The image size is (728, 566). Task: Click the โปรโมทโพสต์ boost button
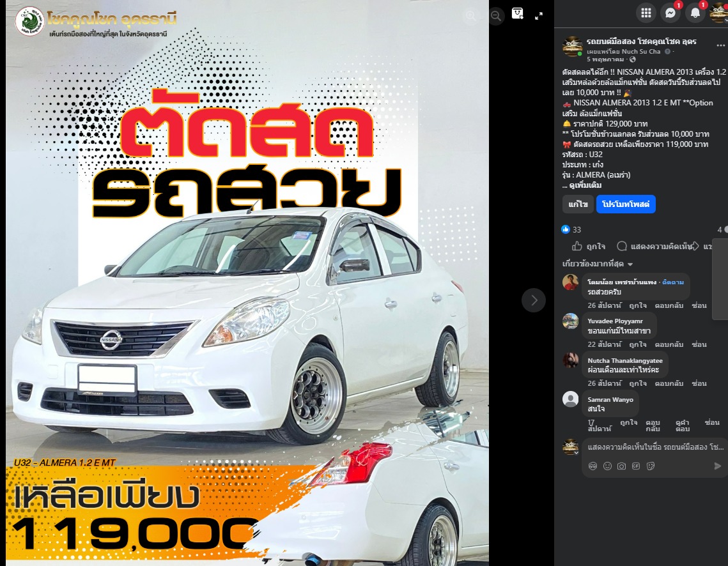[625, 204]
